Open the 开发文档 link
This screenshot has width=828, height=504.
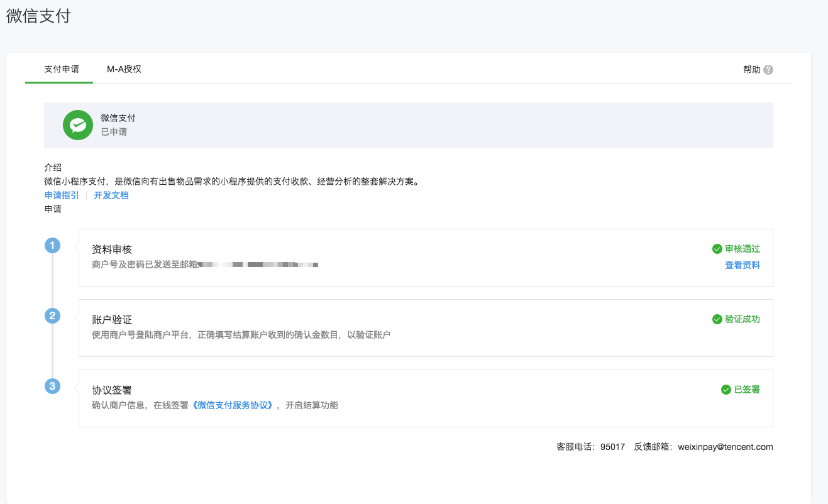111,195
